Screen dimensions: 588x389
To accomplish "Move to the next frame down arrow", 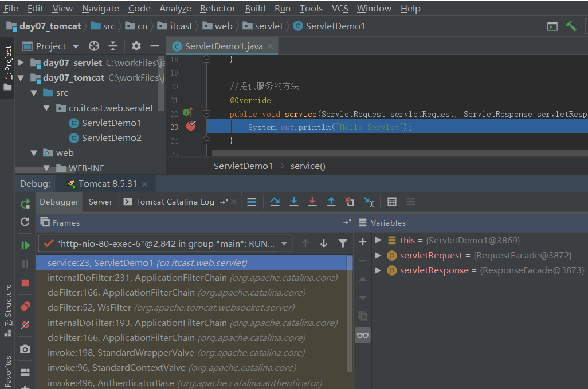I will coord(324,244).
